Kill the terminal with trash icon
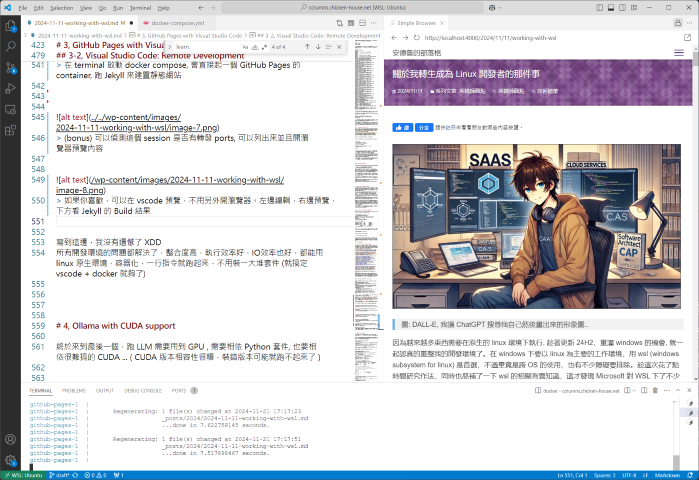 (x=655, y=390)
